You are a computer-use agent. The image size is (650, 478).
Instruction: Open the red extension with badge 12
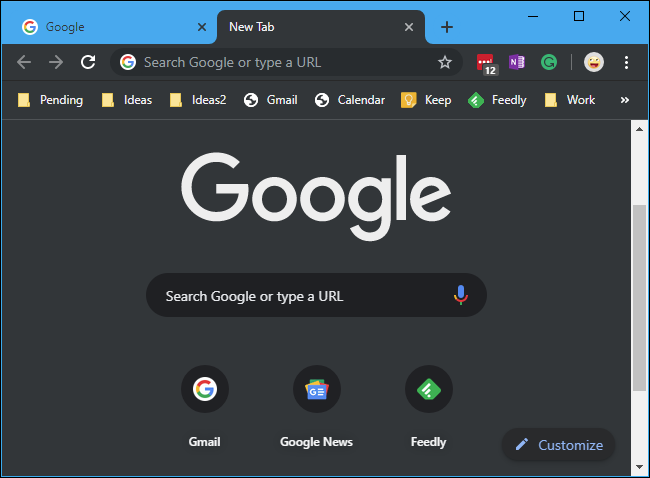point(486,63)
